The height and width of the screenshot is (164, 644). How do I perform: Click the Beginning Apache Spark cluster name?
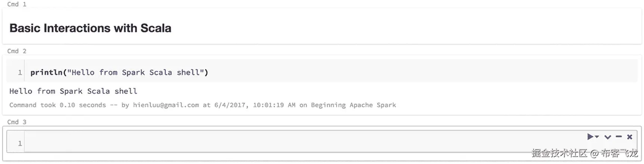(x=353, y=105)
